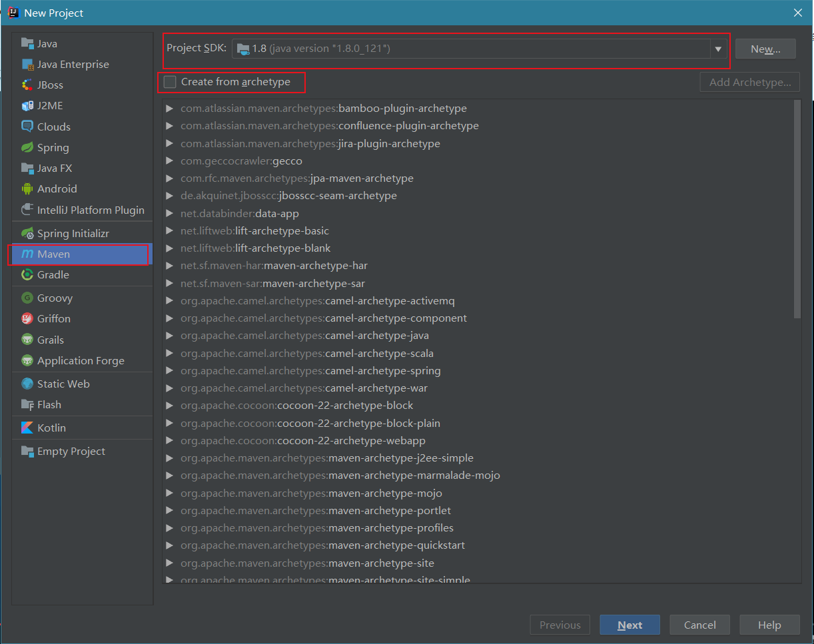This screenshot has height=644, width=814.
Task: Expand bamboo-plugin-archetype node
Action: [x=169, y=108]
